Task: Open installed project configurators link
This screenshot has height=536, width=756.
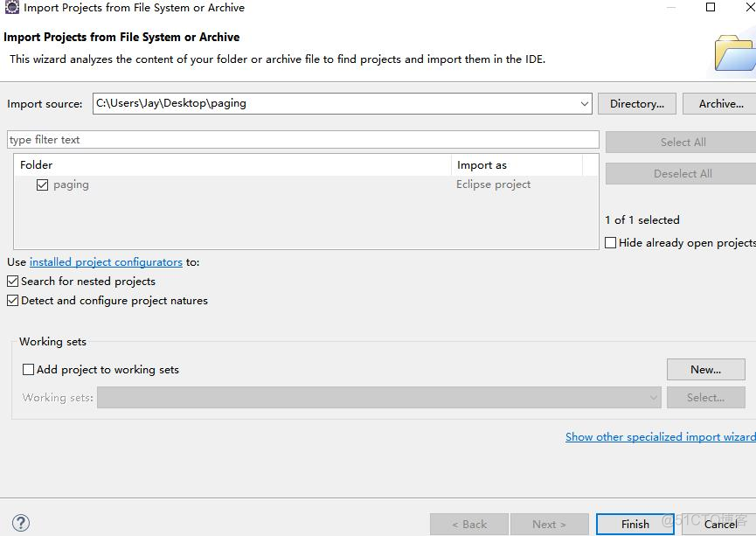Action: click(106, 262)
